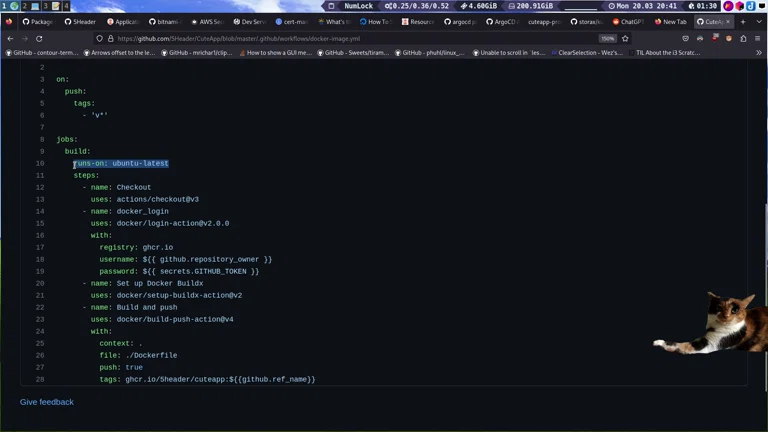Image resolution: width=768 pixels, height=432 pixels.
Task: Open the Firefox hamburger menu
Action: click(757, 39)
